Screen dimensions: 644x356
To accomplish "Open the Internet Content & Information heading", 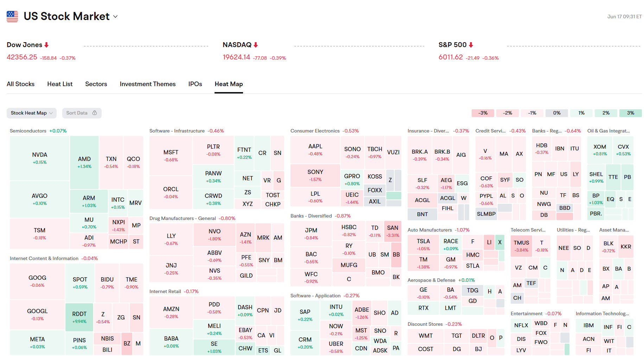I will [44, 258].
